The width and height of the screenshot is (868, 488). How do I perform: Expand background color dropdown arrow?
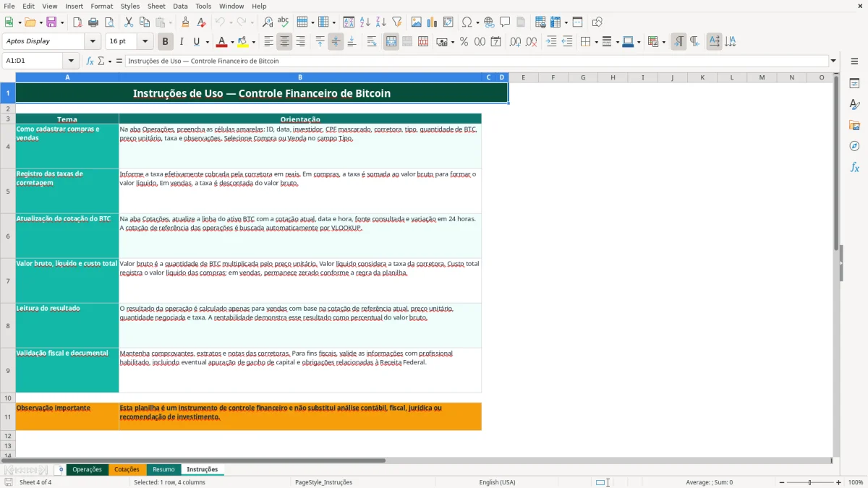tap(253, 42)
